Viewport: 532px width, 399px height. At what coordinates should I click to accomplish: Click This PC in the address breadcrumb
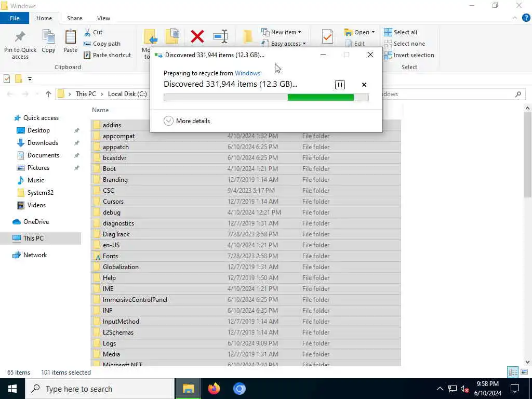coord(86,94)
